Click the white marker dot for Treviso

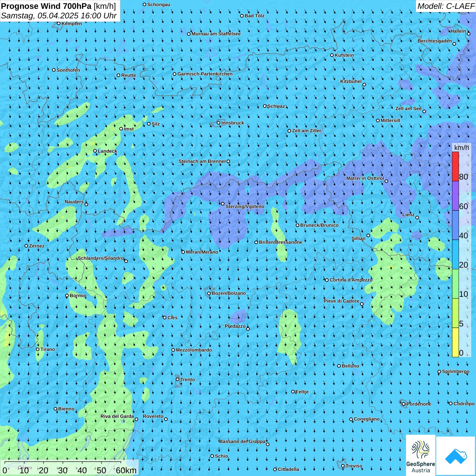point(343,466)
